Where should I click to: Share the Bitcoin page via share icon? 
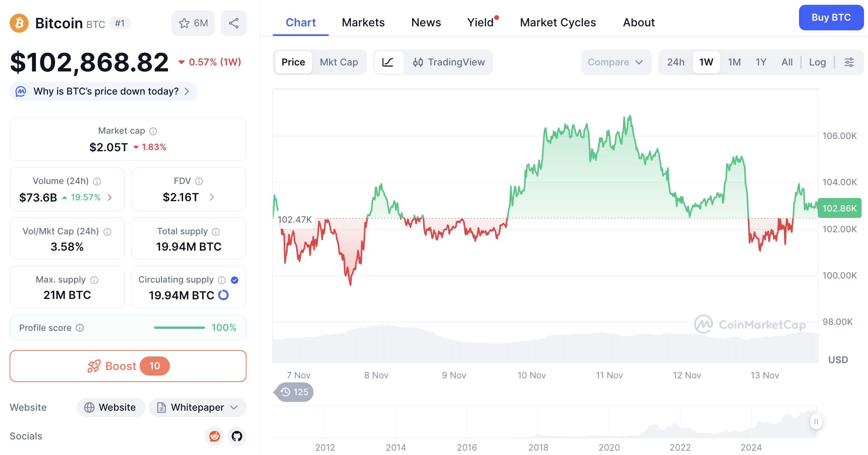(234, 23)
